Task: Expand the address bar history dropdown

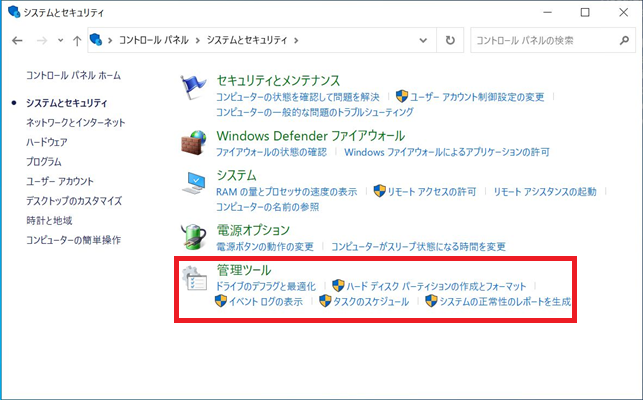Action: tap(423, 40)
